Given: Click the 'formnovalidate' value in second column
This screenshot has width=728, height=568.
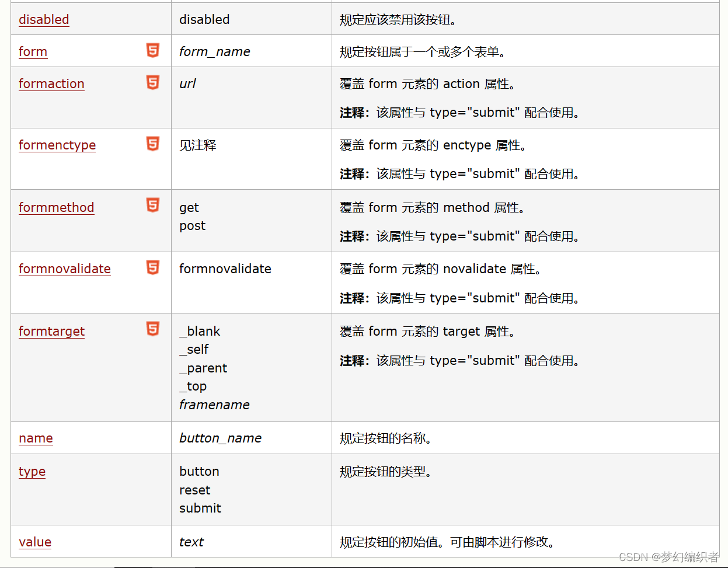Looking at the screenshot, I should click(x=225, y=269).
